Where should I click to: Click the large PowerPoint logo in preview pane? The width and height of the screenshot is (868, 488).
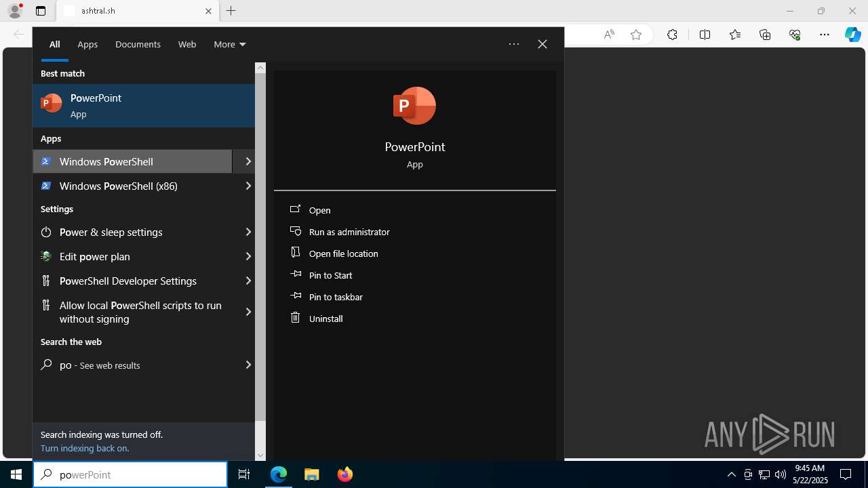point(414,106)
